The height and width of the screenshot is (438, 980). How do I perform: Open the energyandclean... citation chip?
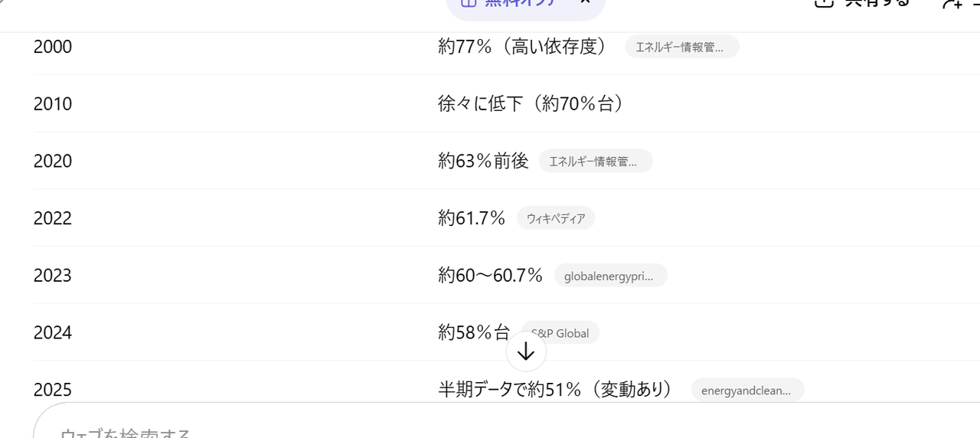pyautogui.click(x=747, y=391)
